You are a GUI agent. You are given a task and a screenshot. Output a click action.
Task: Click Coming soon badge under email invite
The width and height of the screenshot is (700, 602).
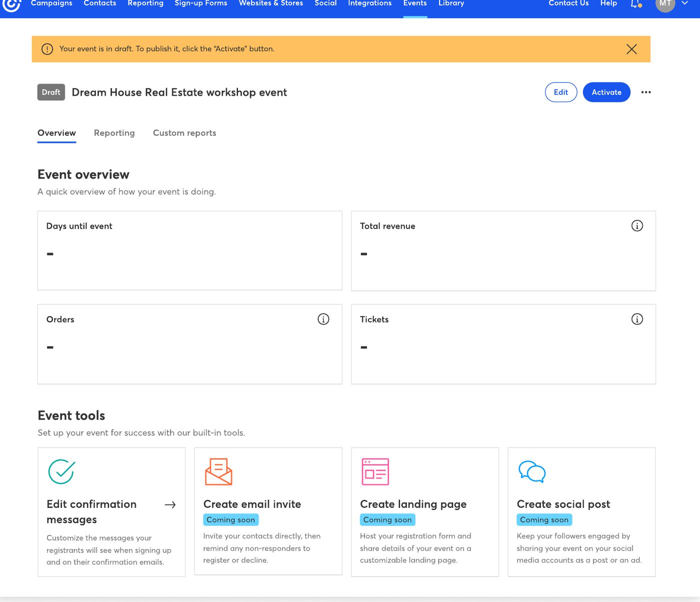pos(231,520)
